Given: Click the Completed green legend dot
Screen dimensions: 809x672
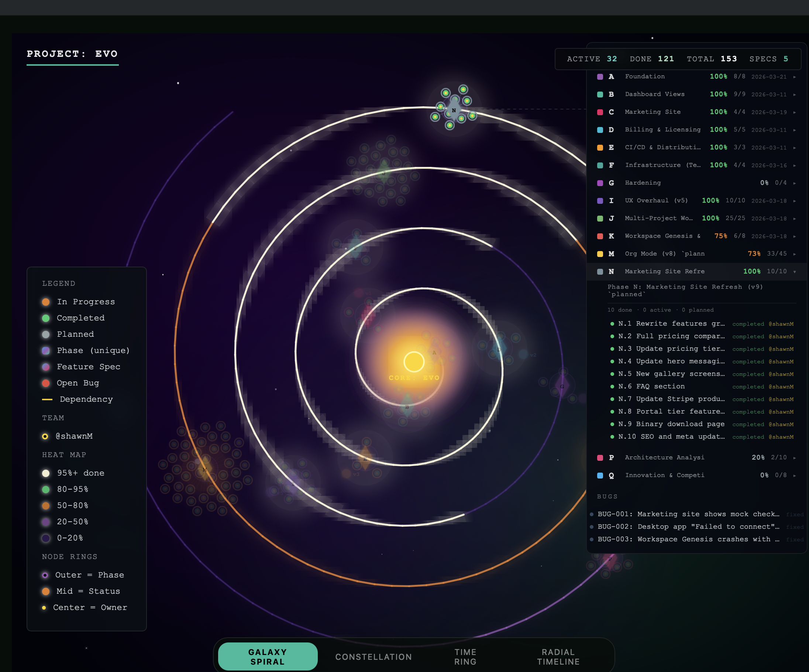Looking at the screenshot, I should click(46, 318).
